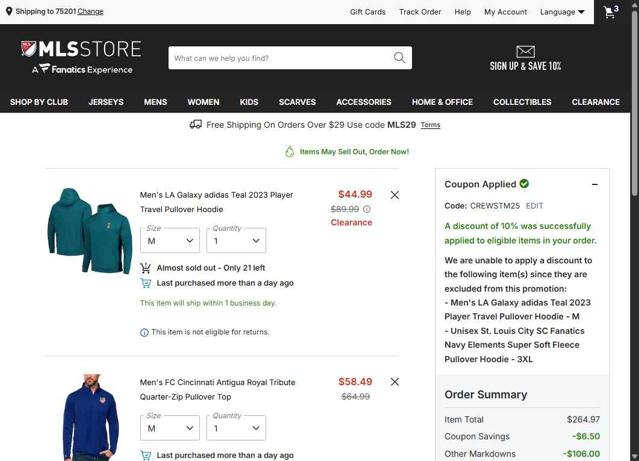Open free shipping Terms link

coord(430,125)
